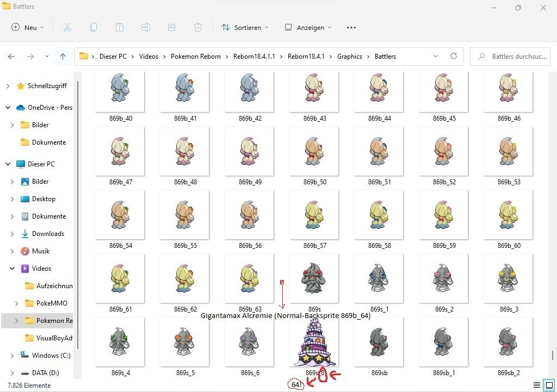The height and width of the screenshot is (392, 557).
Task: Click 'Videos' in the breadcrumb
Action: [x=148, y=57]
